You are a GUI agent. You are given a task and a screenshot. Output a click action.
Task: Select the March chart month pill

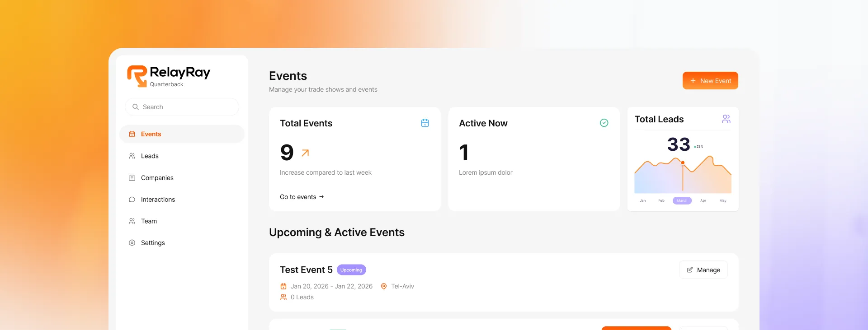682,200
